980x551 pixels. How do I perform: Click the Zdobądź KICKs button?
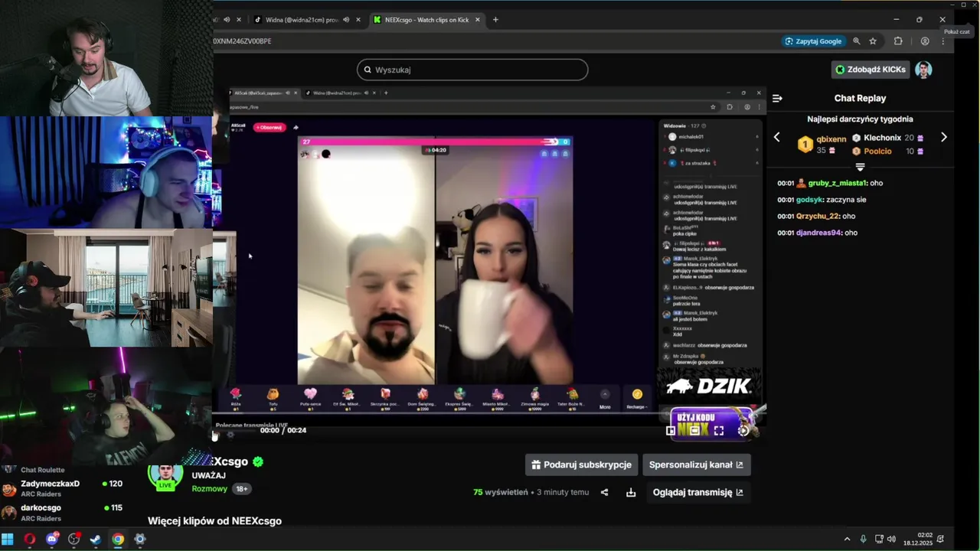coord(871,70)
